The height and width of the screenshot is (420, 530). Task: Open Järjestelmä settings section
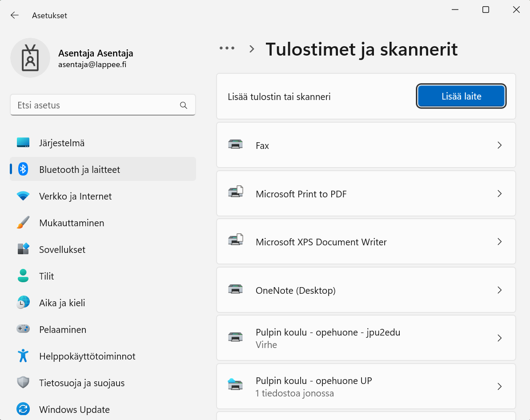tap(103, 143)
